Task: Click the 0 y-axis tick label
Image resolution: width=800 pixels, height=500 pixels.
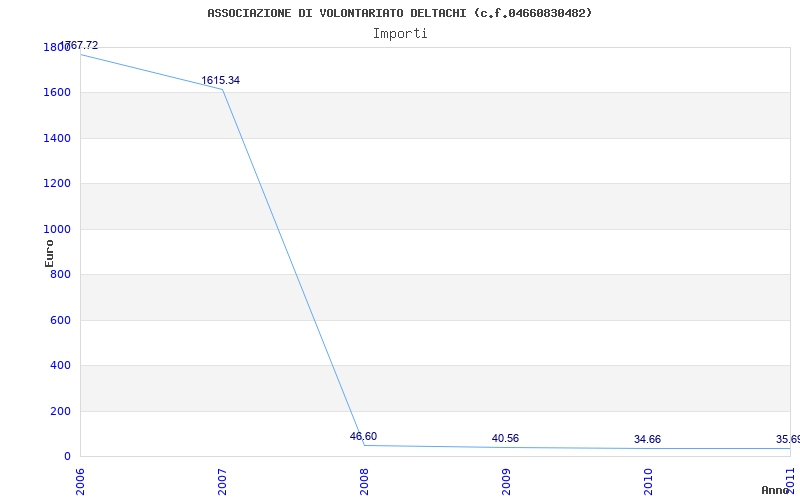Action: click(67, 457)
